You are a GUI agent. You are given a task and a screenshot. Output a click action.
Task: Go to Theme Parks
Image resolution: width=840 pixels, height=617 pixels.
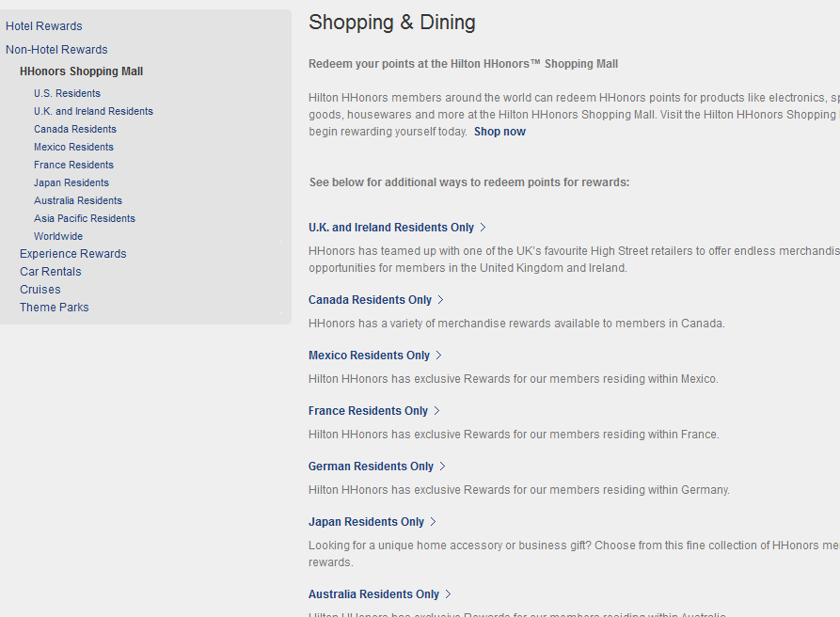click(x=55, y=308)
